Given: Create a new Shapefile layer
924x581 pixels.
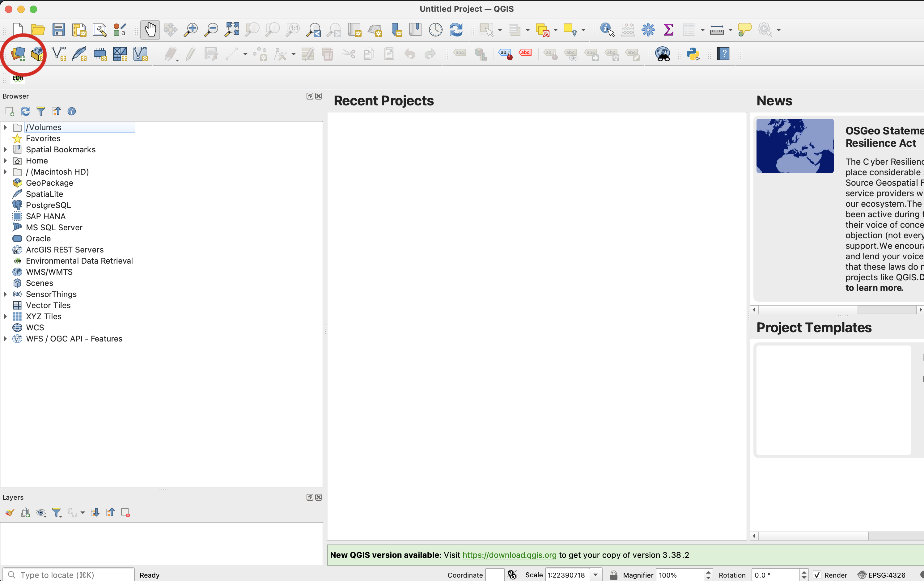Looking at the screenshot, I should click(x=59, y=54).
